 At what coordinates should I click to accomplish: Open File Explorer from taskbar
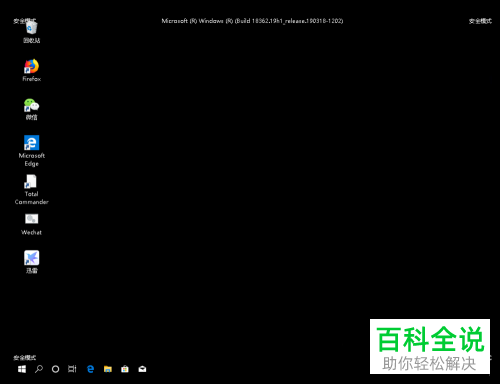108,369
